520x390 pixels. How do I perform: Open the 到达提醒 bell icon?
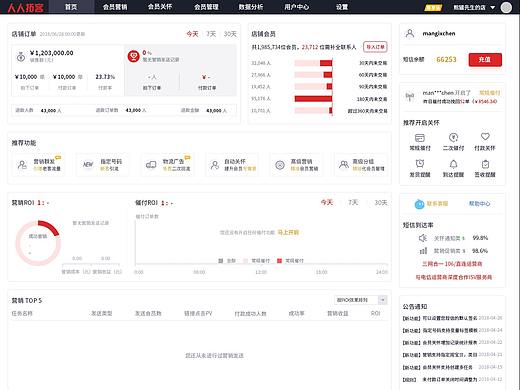coord(453,164)
